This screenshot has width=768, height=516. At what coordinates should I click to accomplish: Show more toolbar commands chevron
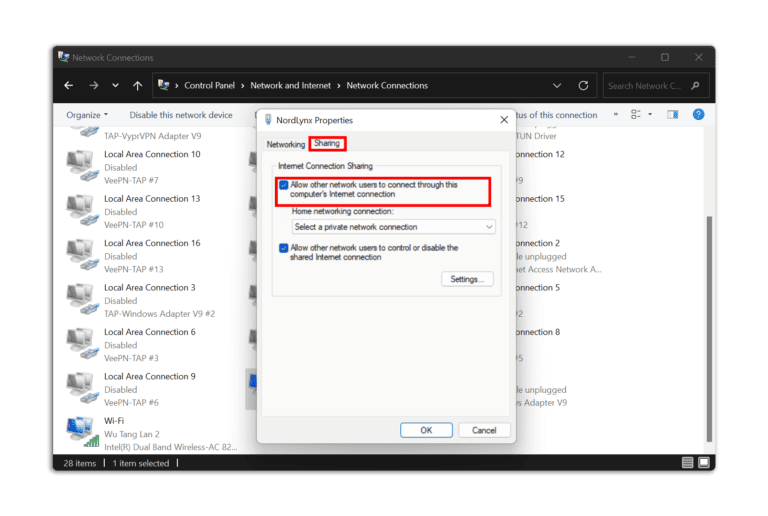click(616, 115)
